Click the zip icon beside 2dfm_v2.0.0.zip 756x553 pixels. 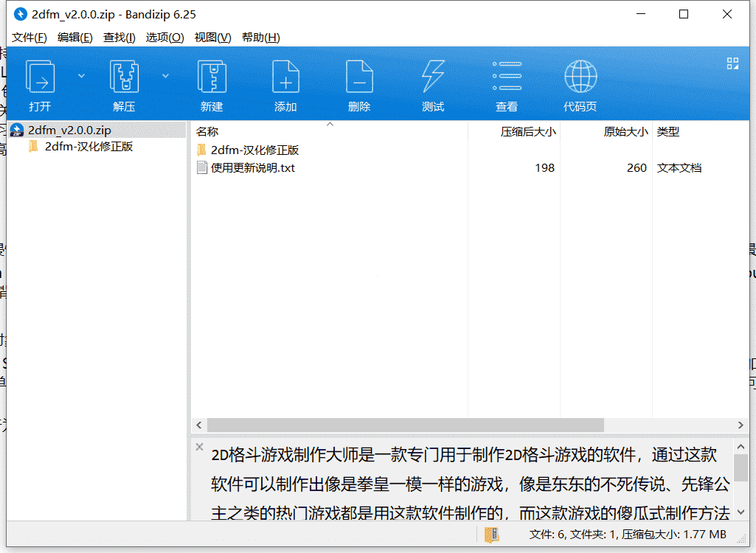coord(17,131)
